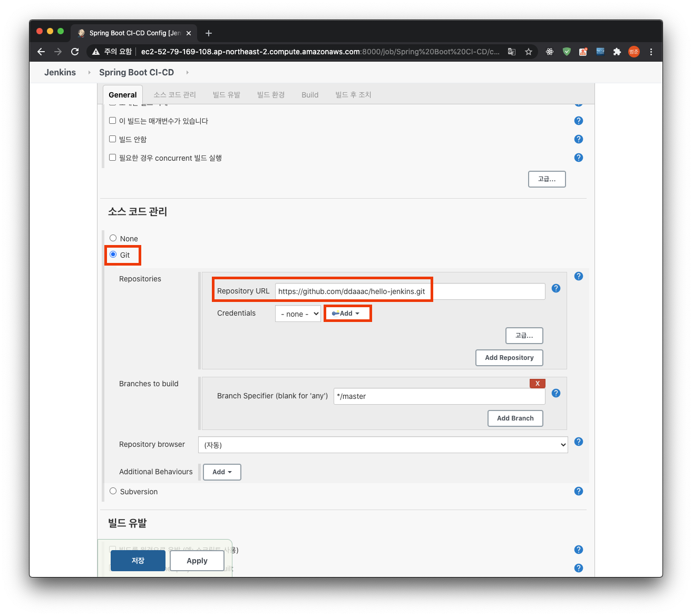Open the blue card extension icon

pos(600,52)
